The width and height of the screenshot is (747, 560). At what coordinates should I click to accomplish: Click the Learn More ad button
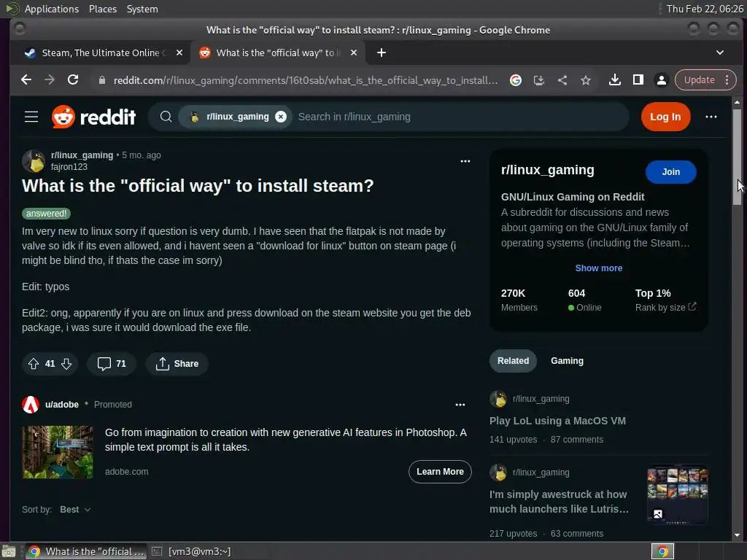(440, 472)
